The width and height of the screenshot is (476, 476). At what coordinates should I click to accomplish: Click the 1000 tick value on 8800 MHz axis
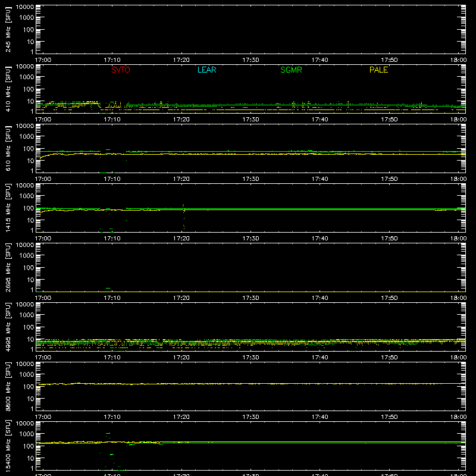[x=27, y=375]
